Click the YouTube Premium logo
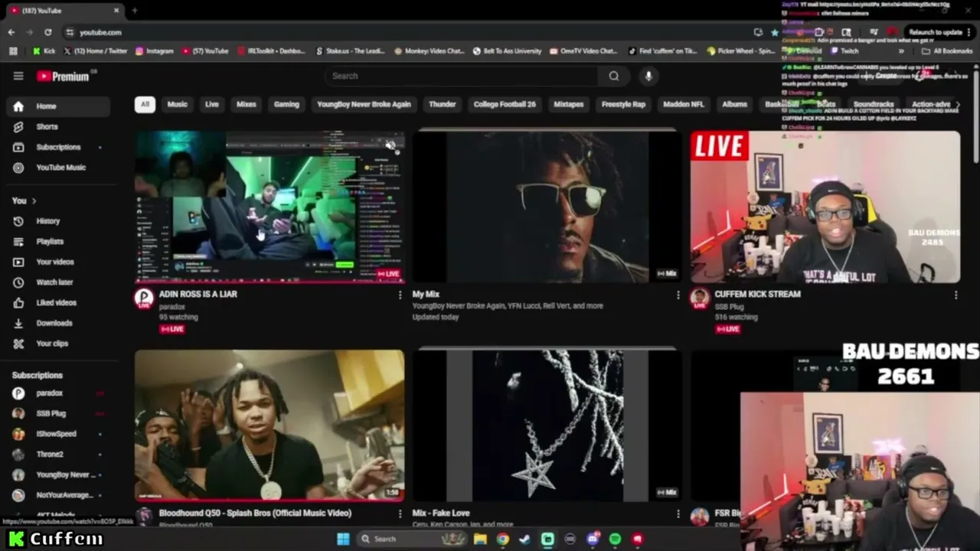The width and height of the screenshot is (980, 551). pos(63,76)
